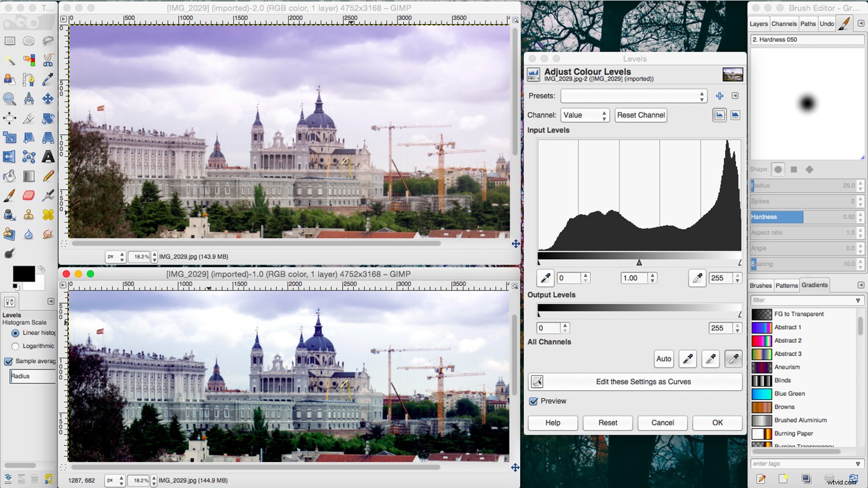Activate the Eraser tool

[28, 195]
